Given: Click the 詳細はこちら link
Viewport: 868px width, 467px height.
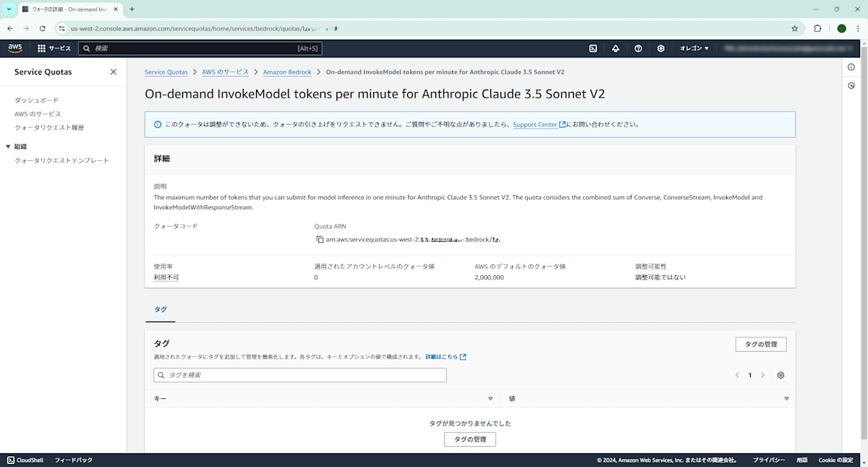Looking at the screenshot, I should click(x=446, y=357).
